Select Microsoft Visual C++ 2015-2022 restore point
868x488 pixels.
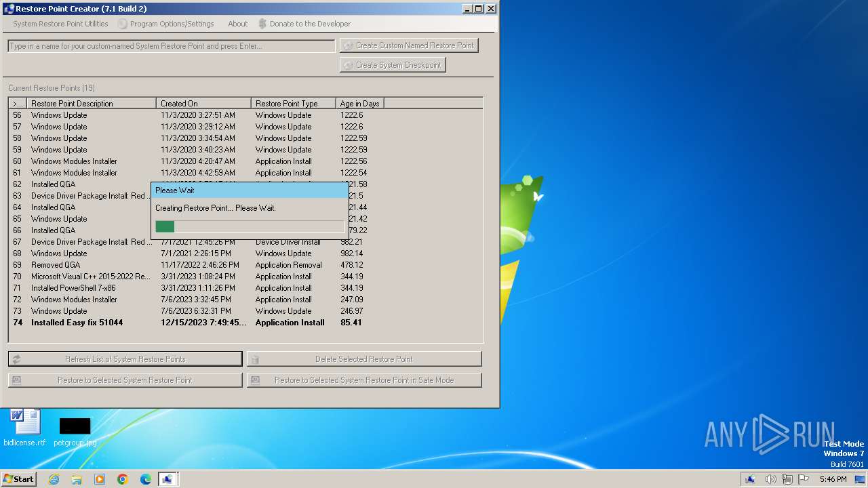click(246, 277)
